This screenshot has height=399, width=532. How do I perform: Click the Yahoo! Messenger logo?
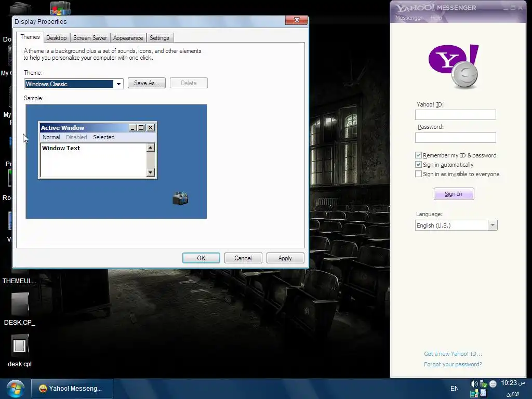tap(454, 66)
